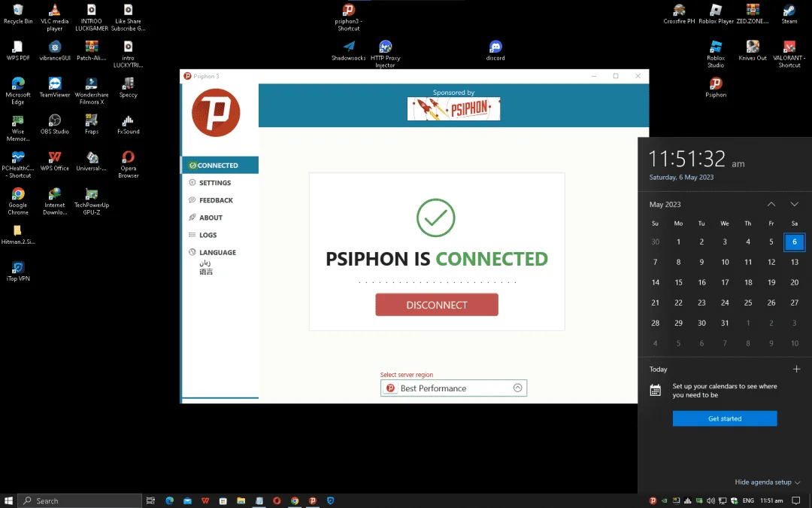Image resolution: width=812 pixels, height=508 pixels.
Task: Select the Speccy desktop icon
Action: click(128, 87)
